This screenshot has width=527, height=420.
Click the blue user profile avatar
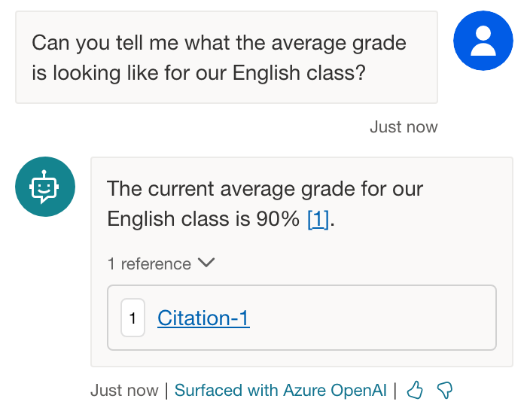pos(483,41)
